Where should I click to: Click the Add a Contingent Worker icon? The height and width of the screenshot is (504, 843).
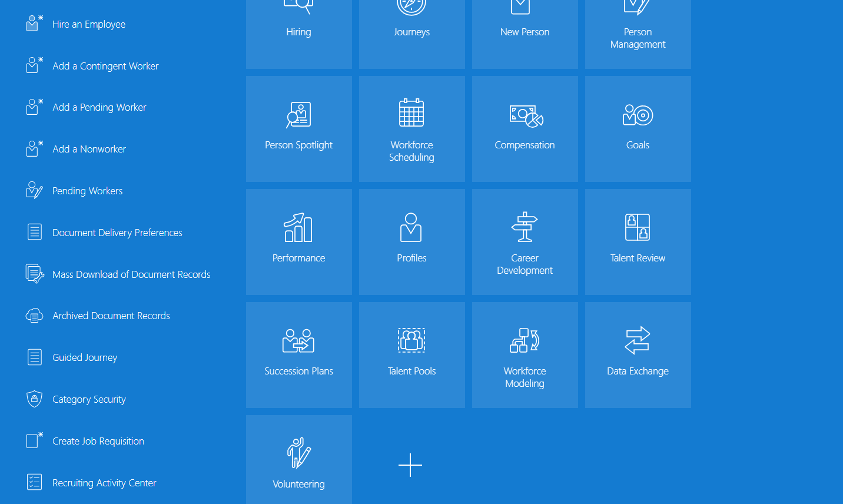(35, 65)
